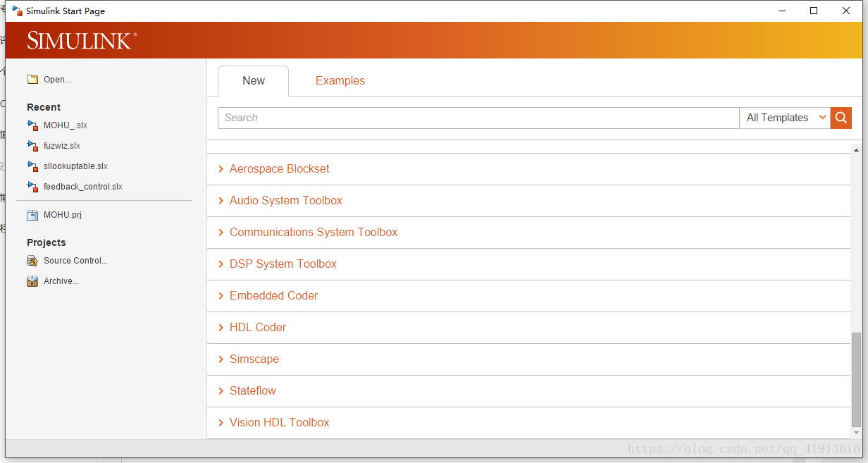Expand Communications System Toolbox chevron
Viewport: 868px width, 463px height.
221,233
